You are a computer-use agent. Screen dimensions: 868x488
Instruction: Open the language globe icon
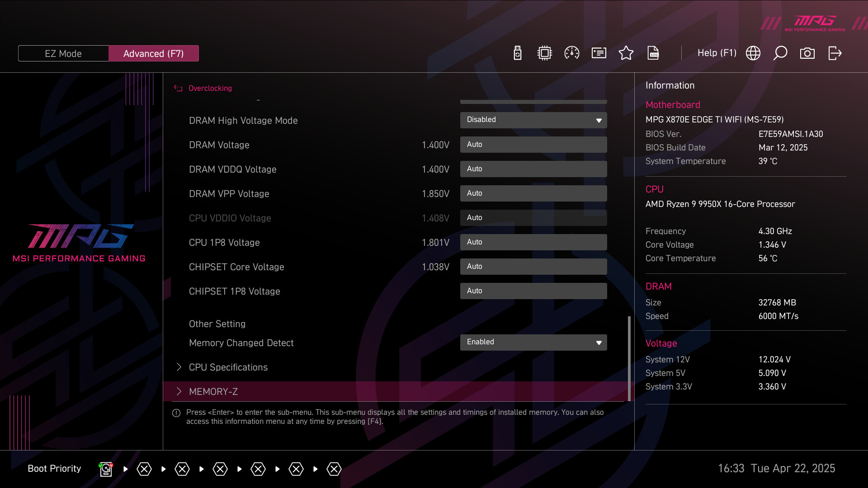(753, 53)
